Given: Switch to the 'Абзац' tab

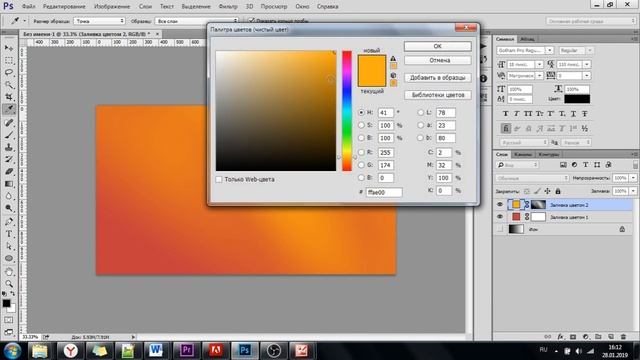Looking at the screenshot, I should [x=527, y=39].
